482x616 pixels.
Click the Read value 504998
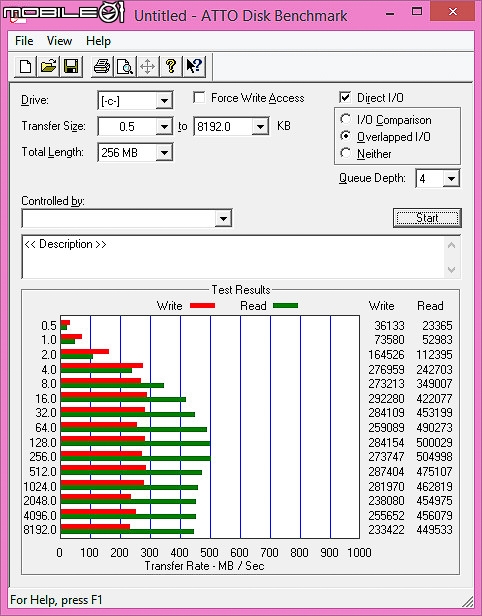[x=434, y=456]
